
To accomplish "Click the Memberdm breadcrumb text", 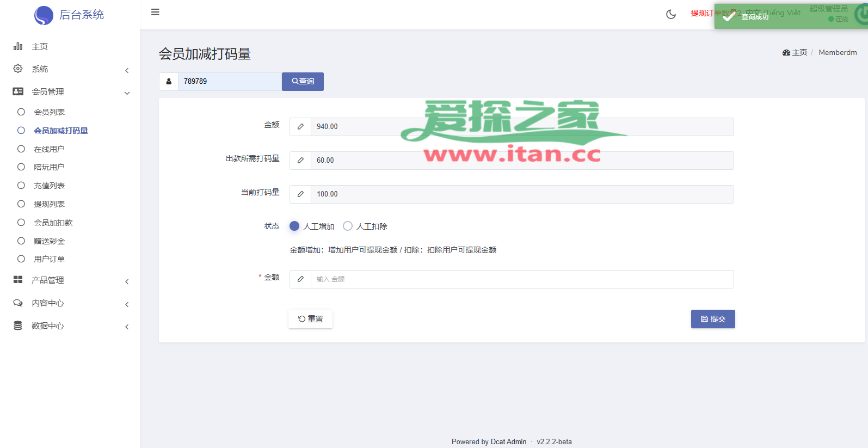I will [x=838, y=53].
